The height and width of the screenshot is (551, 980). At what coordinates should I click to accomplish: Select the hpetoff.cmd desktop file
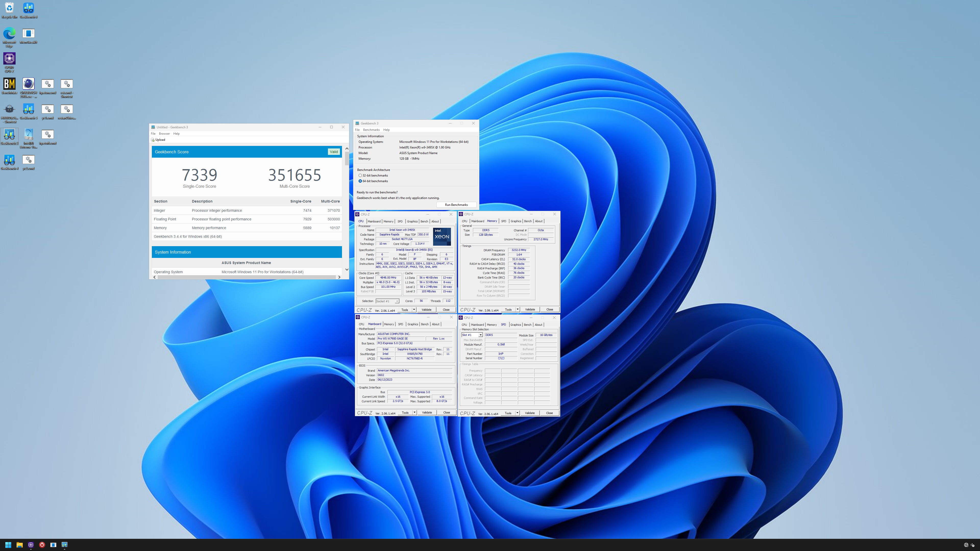[x=47, y=137]
